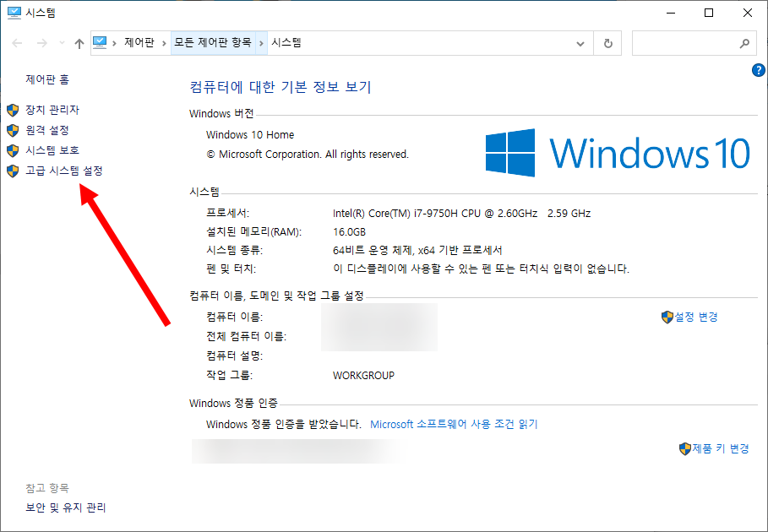Click 시스템 breadcrumb in address bar
The height and width of the screenshot is (532, 768).
pyautogui.click(x=286, y=42)
